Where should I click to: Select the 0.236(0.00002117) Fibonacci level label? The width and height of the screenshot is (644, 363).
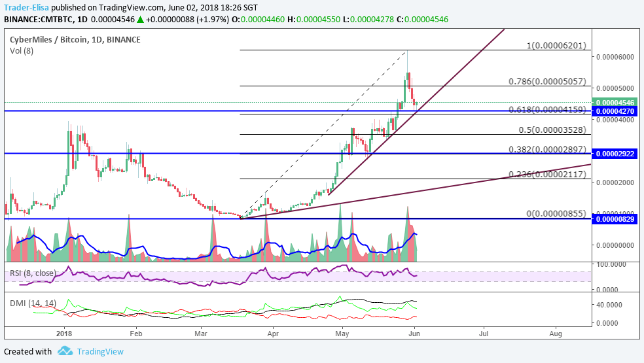(548, 174)
